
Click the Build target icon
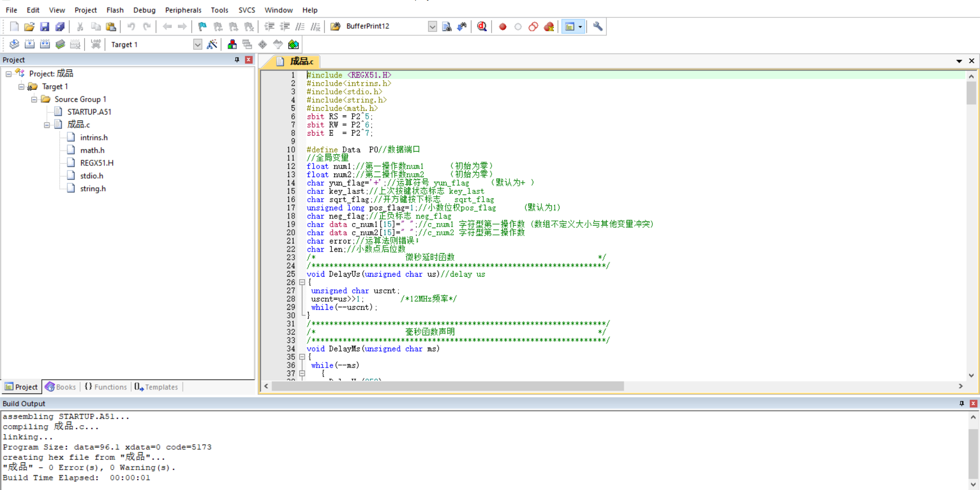(x=30, y=44)
